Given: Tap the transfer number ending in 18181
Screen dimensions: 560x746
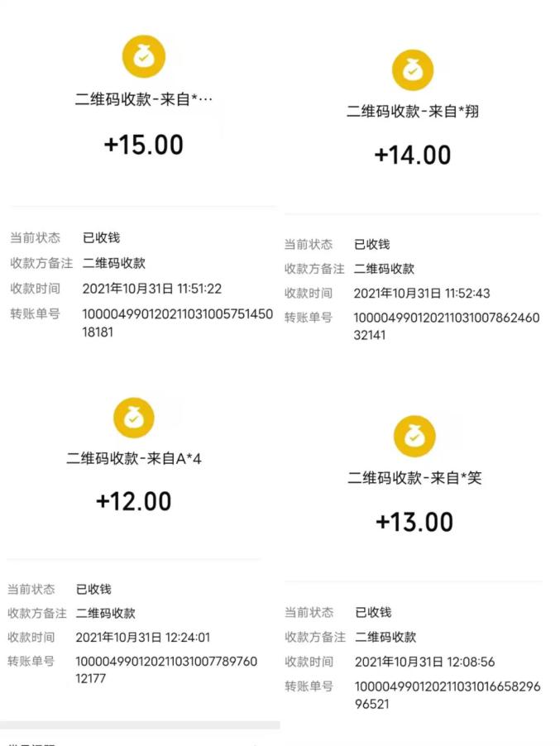Looking at the screenshot, I should pyautogui.click(x=177, y=323).
